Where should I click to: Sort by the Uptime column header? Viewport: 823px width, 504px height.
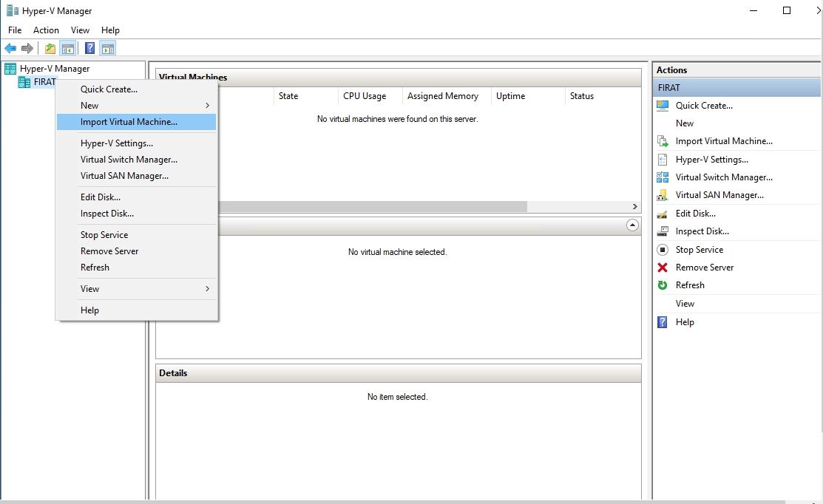pyautogui.click(x=528, y=96)
